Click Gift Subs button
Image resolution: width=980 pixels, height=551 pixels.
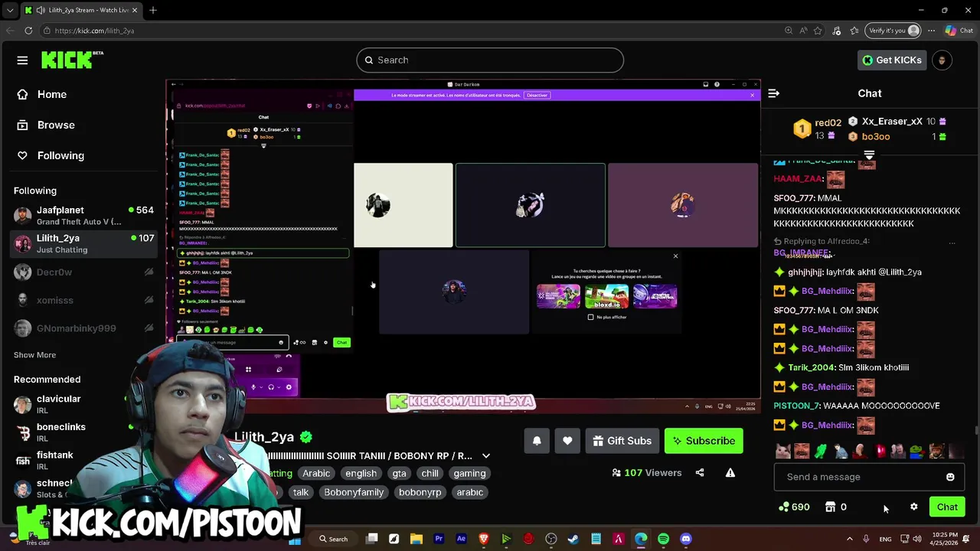tap(622, 441)
